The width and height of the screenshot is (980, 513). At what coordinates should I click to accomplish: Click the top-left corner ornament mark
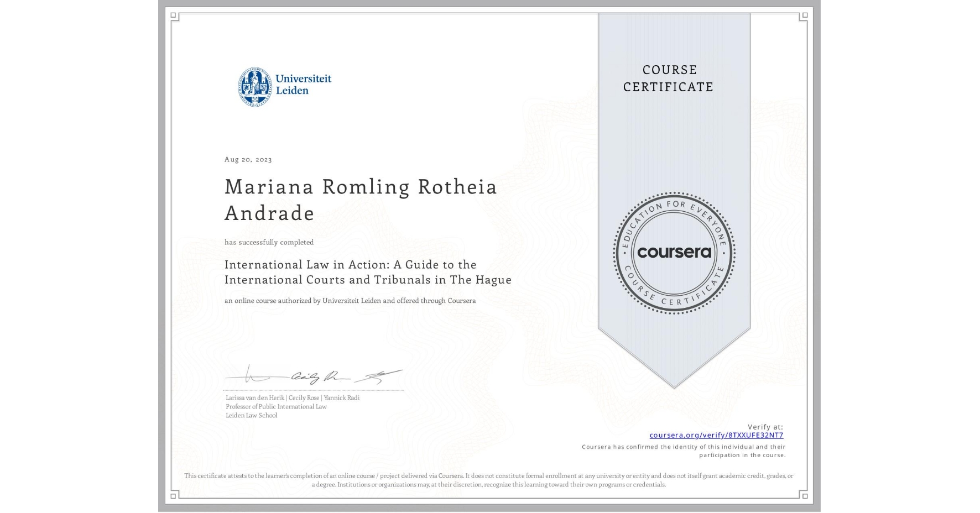point(174,15)
